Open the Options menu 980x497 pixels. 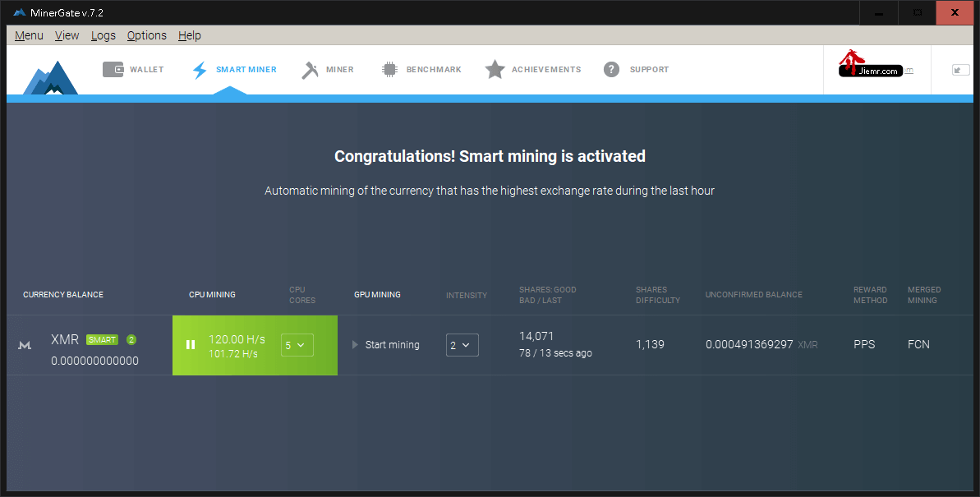(x=147, y=35)
